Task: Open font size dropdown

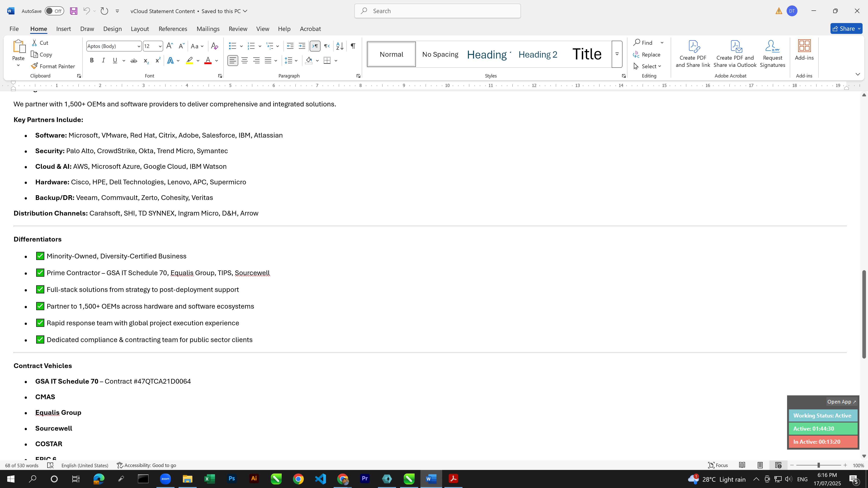Action: coord(160,46)
